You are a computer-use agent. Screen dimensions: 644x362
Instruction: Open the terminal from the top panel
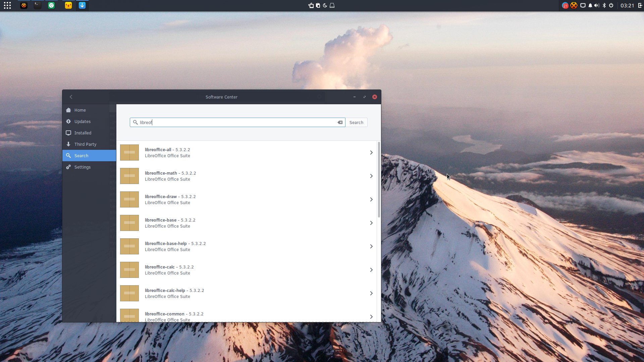[38, 5]
